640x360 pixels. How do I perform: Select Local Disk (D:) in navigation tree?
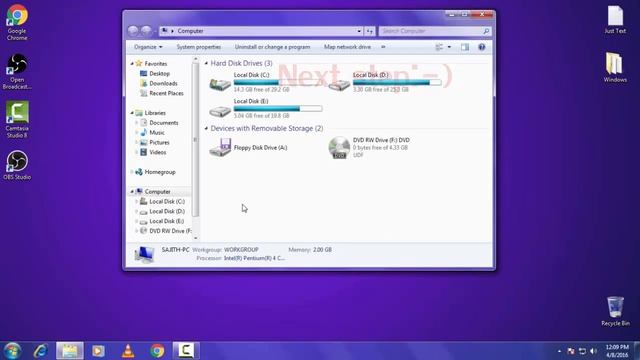162,211
